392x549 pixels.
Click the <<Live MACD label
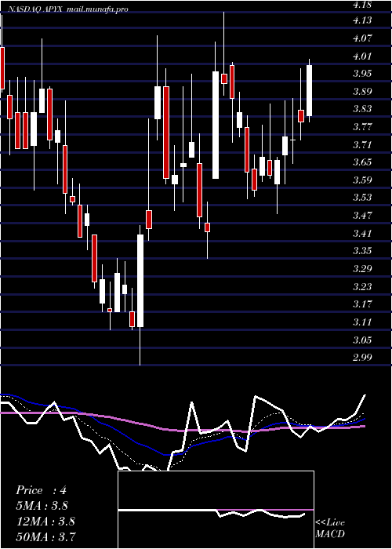330,529
